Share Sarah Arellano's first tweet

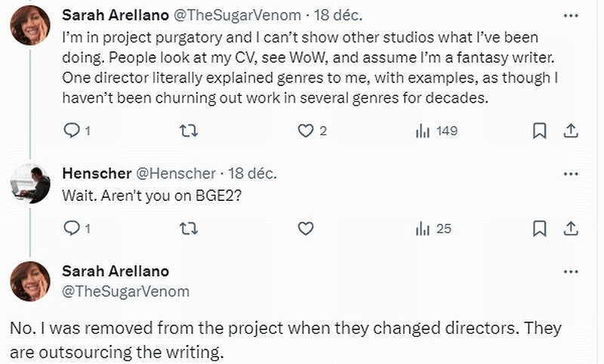[x=572, y=131]
